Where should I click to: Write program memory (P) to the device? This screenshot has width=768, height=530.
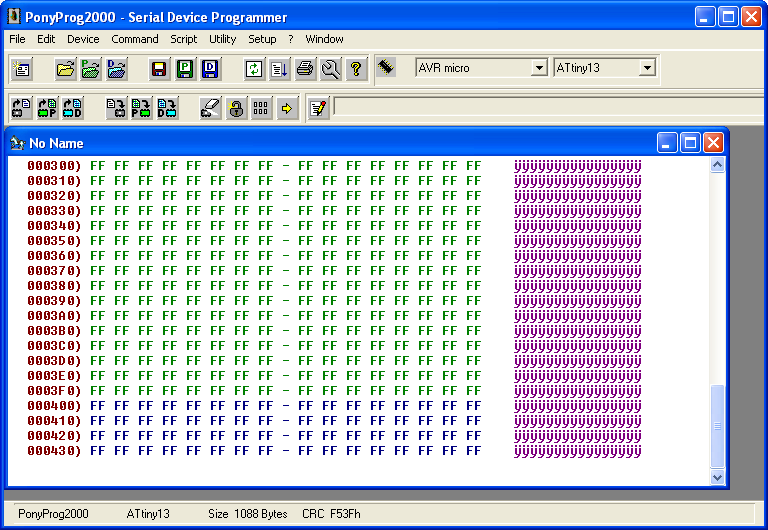[x=142, y=108]
